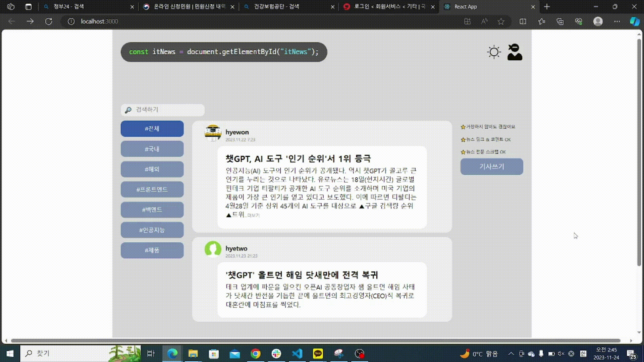Click hyetwo's green profile avatar
Image resolution: width=644 pixels, height=362 pixels.
[213, 249]
